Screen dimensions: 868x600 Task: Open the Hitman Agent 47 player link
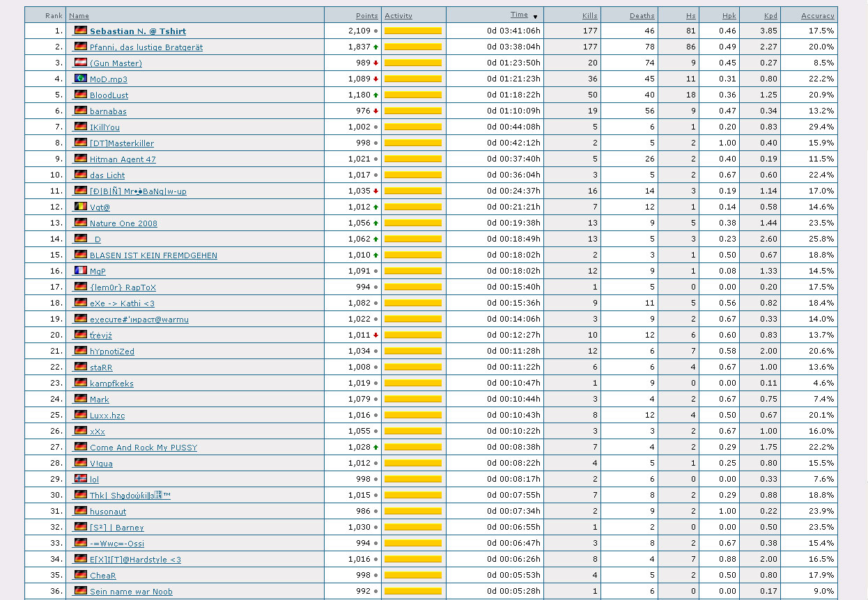point(123,159)
